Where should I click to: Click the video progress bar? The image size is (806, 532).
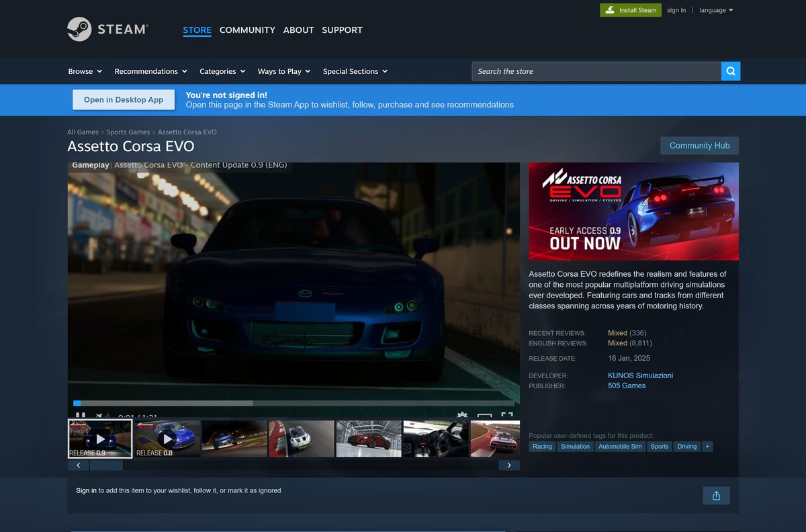294,403
